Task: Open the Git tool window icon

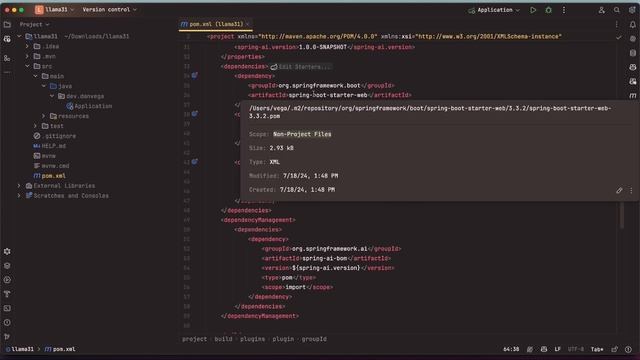Action: [x=7, y=337]
